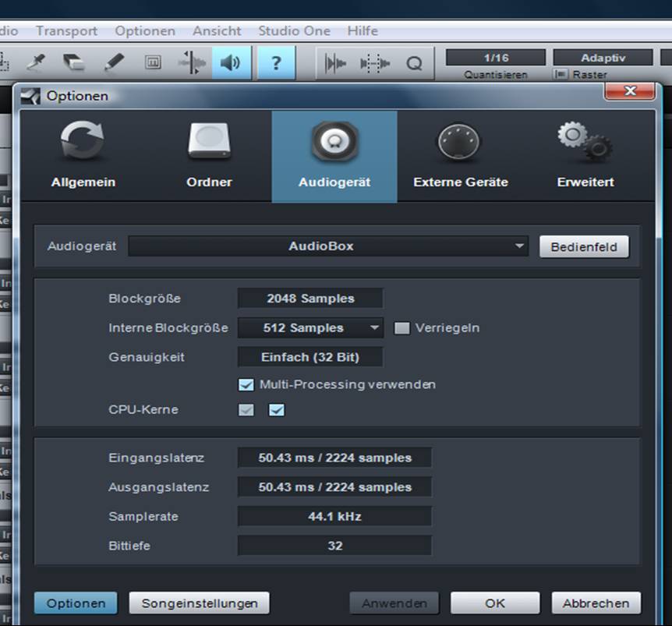
Task: Select the Audiogerät tab
Action: [x=334, y=156]
